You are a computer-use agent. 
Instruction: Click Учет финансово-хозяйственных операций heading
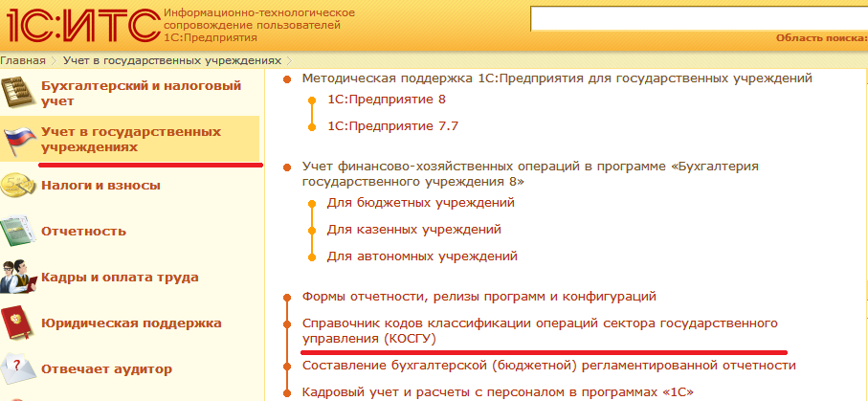click(x=530, y=173)
